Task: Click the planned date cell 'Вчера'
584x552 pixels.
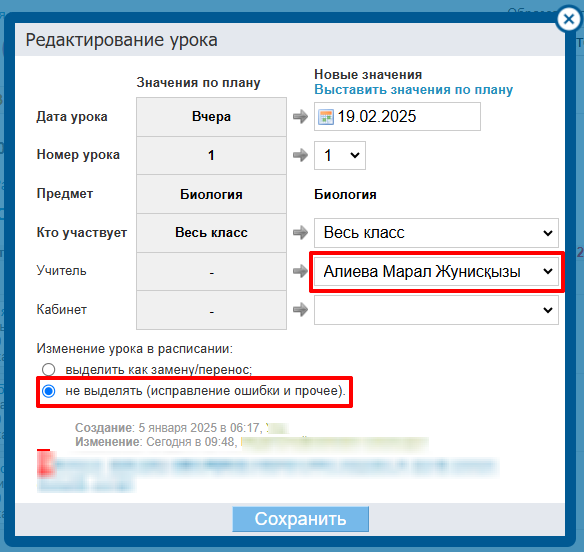Action: (x=211, y=117)
